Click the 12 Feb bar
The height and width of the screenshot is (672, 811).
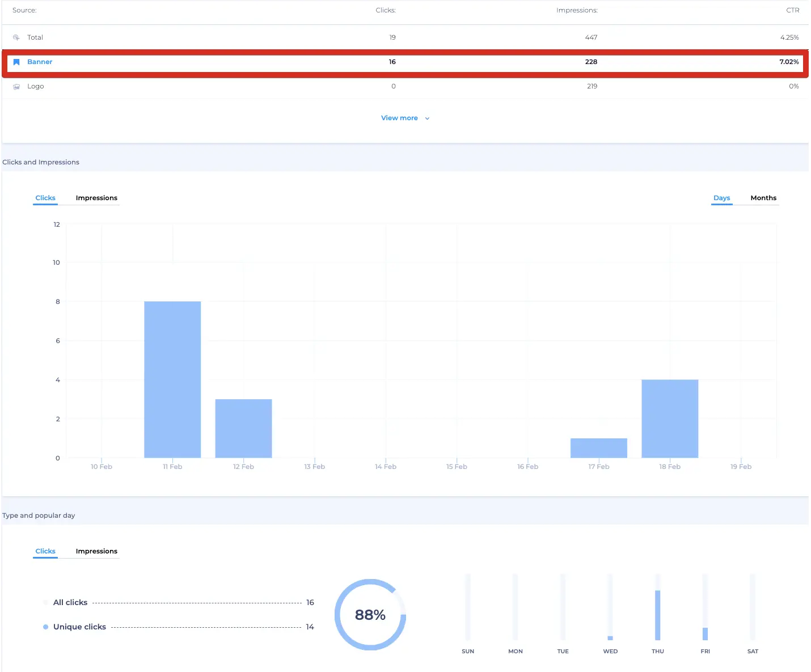pos(243,429)
